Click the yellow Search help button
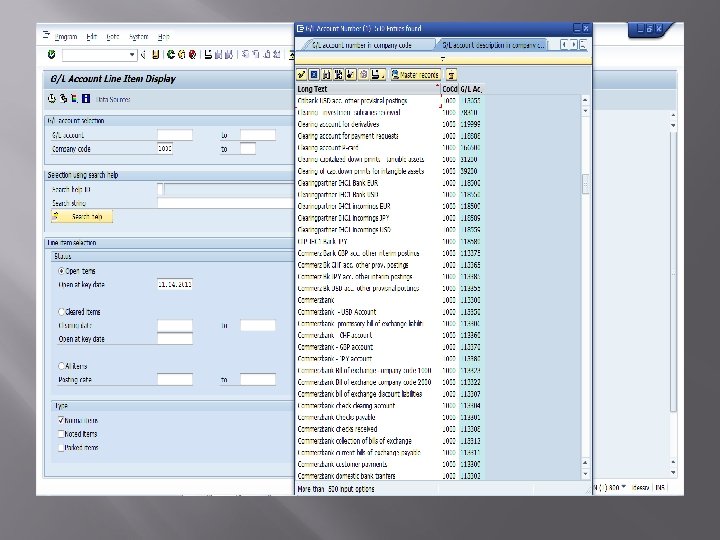Image resolution: width=720 pixels, height=540 pixels. [x=82, y=216]
